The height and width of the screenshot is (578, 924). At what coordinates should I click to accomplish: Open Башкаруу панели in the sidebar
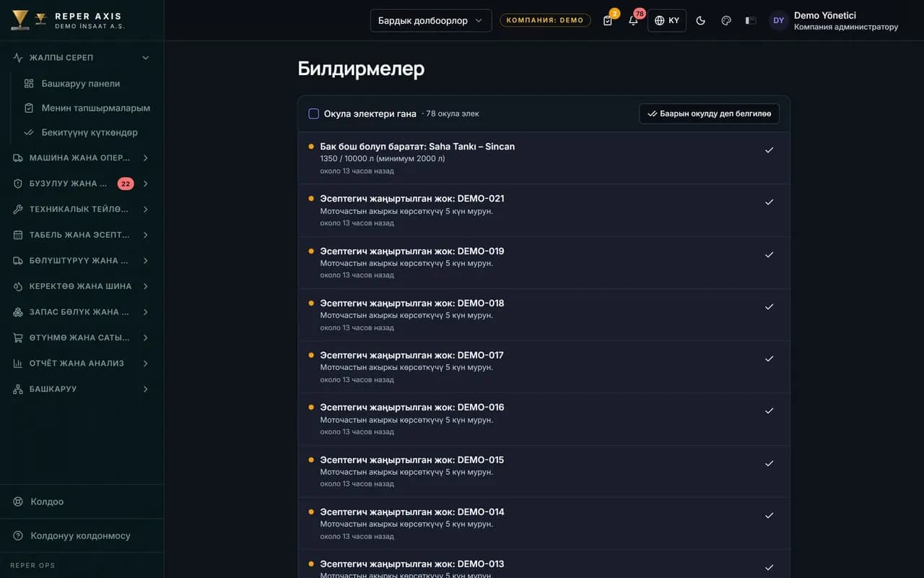pos(82,84)
